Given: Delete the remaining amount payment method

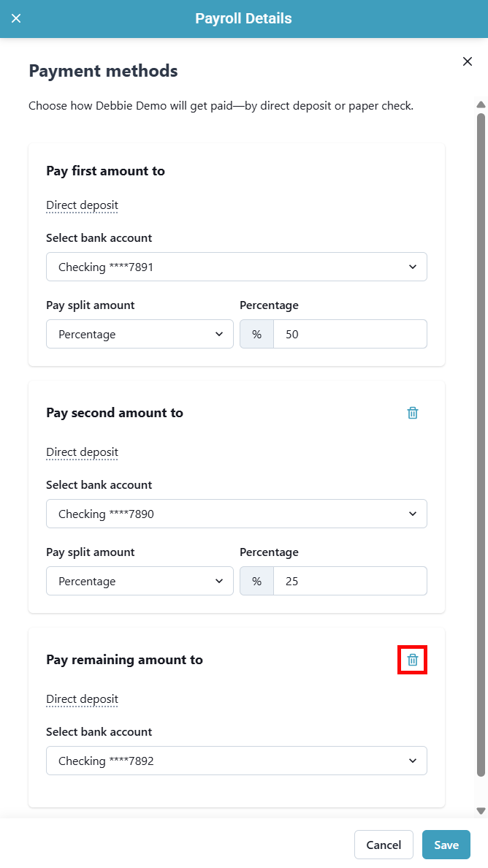Looking at the screenshot, I should coord(413,660).
